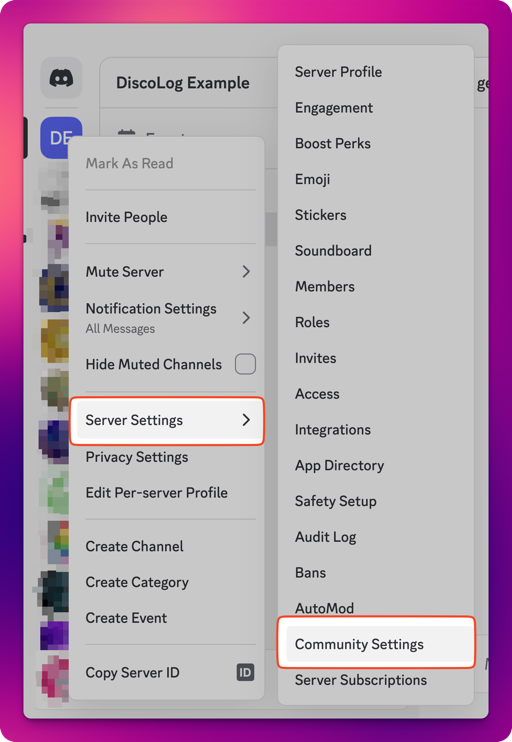Viewport: 512px width, 742px height.
Task: Open Server Subscriptions in submenu
Action: [376, 680]
